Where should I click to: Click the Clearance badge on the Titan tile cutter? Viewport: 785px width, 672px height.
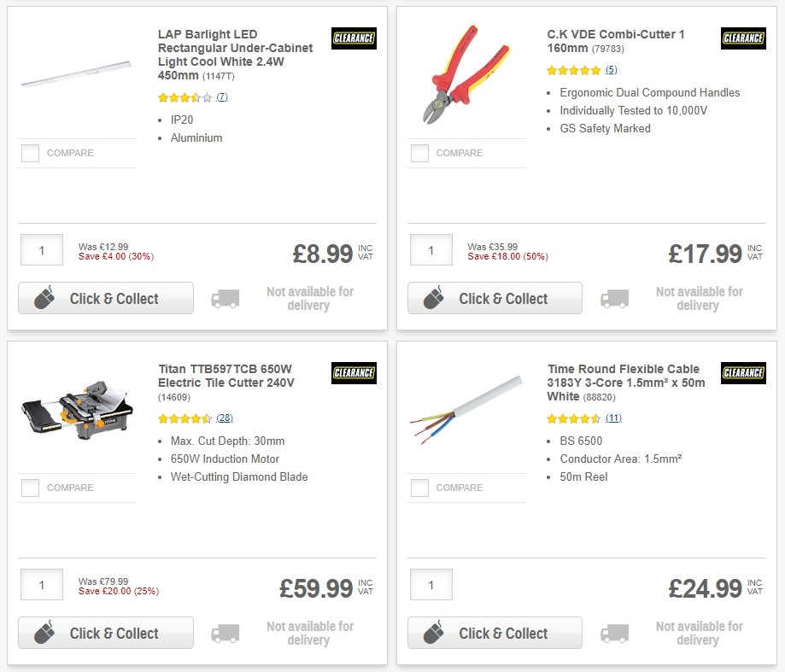coord(354,373)
